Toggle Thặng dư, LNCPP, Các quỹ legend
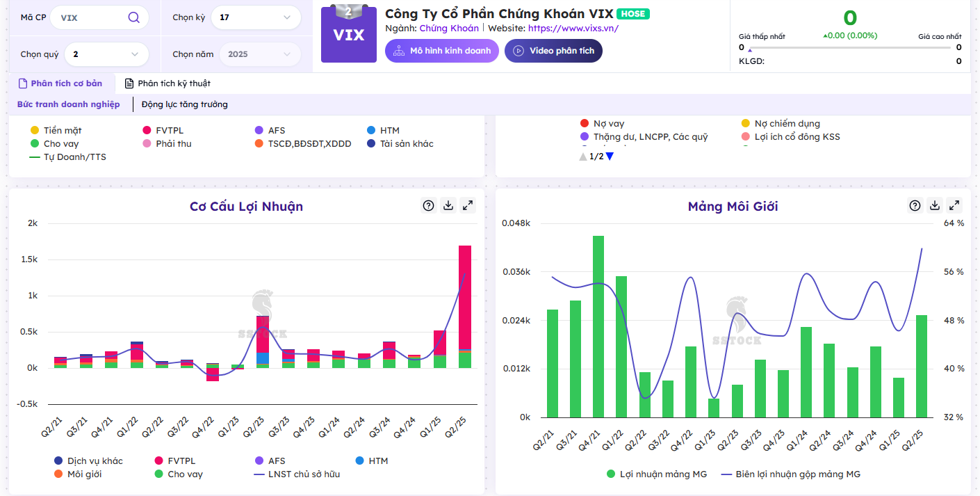980x496 pixels. [x=644, y=136]
